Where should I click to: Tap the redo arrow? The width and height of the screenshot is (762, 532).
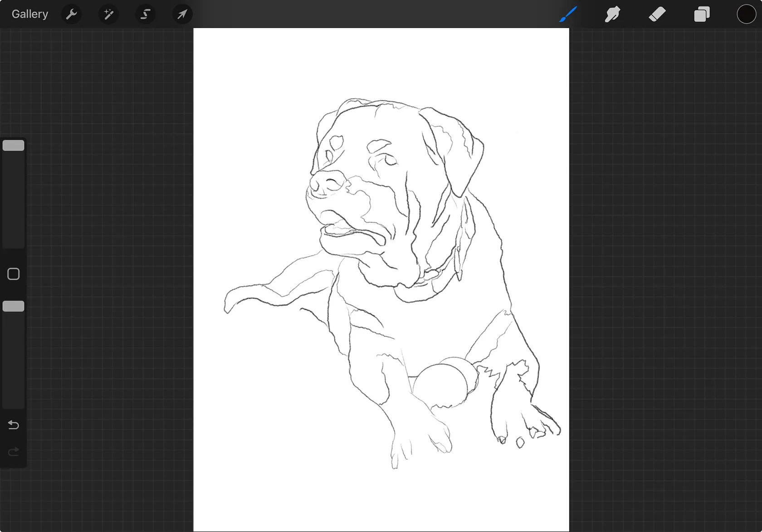click(13, 451)
